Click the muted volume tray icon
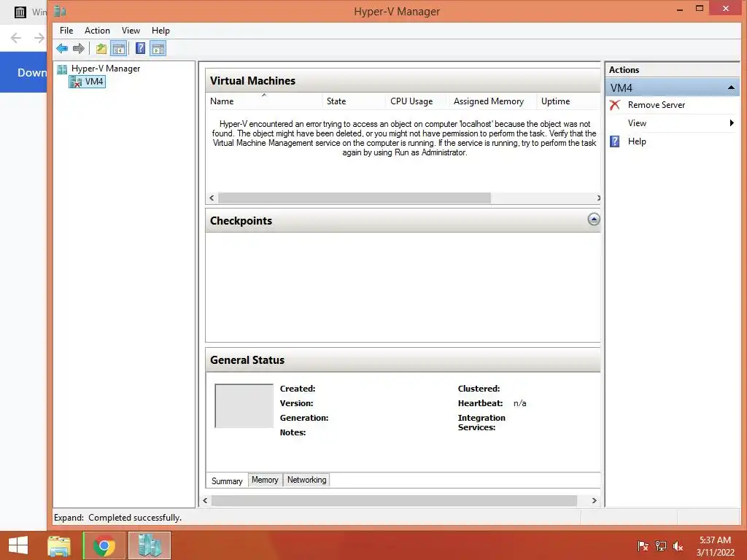Viewport: 747px width, 560px height. 678,546
